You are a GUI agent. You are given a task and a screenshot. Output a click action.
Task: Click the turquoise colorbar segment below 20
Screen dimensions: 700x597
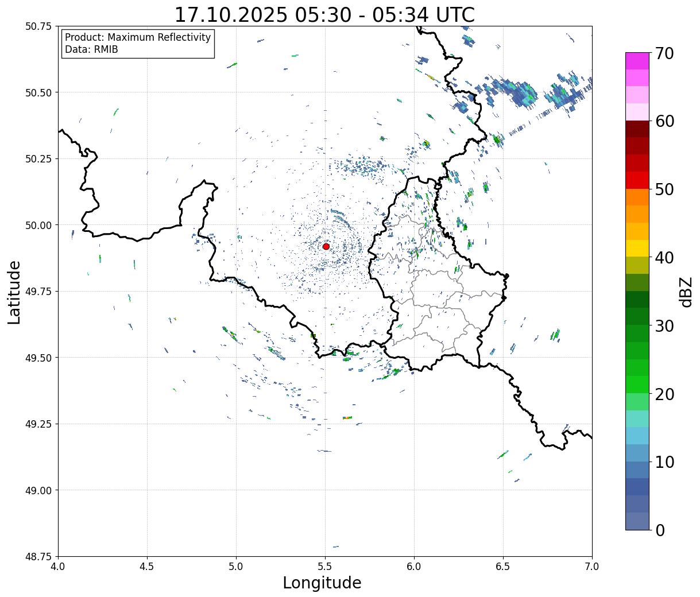(x=637, y=418)
